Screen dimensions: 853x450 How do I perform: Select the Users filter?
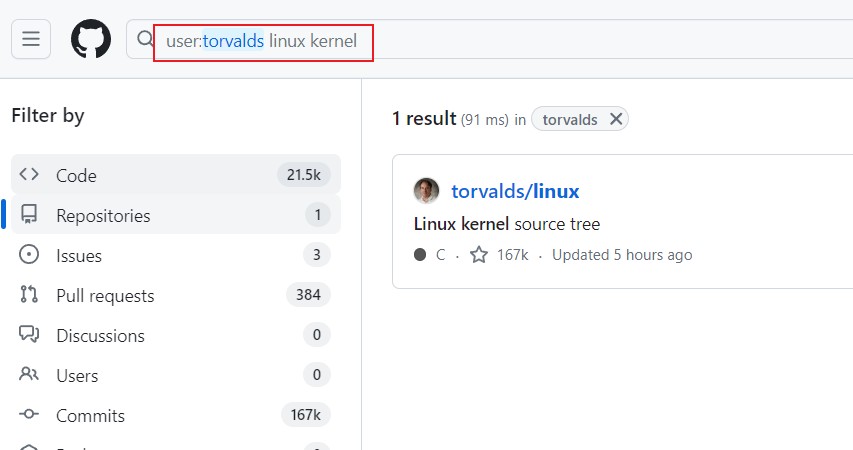176,375
